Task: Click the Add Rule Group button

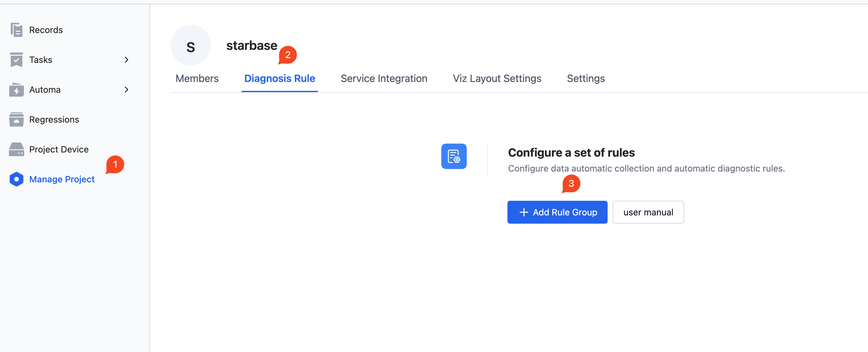Action: 557,212
